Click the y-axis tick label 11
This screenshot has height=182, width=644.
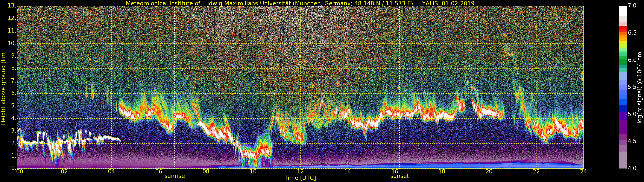coord(12,31)
